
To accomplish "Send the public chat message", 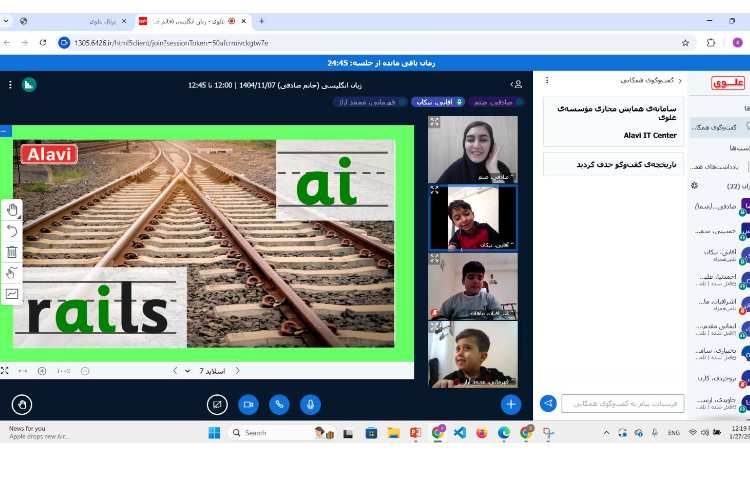I will pyautogui.click(x=548, y=403).
